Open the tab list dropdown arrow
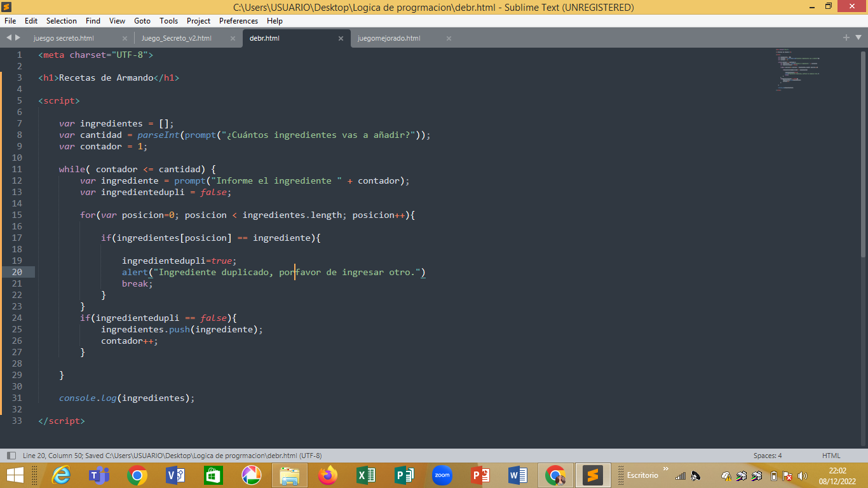Viewport: 868px width, 488px height. pos(859,38)
